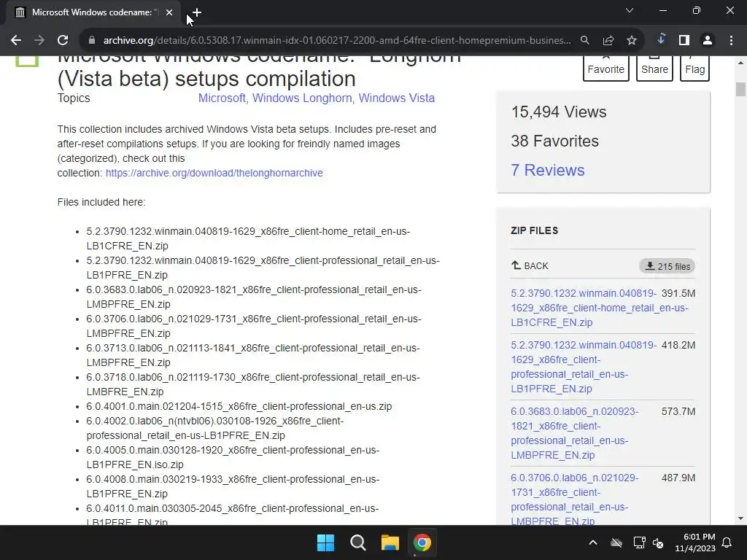The image size is (747, 560).
Task: Open search magnifier in address bar
Action: (x=584, y=41)
